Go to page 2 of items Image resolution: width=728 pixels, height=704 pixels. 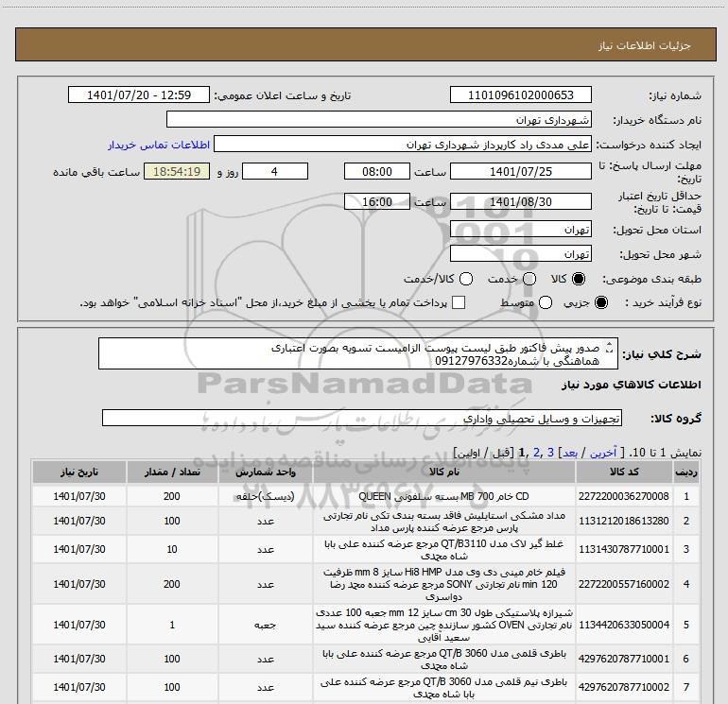[x=537, y=453]
